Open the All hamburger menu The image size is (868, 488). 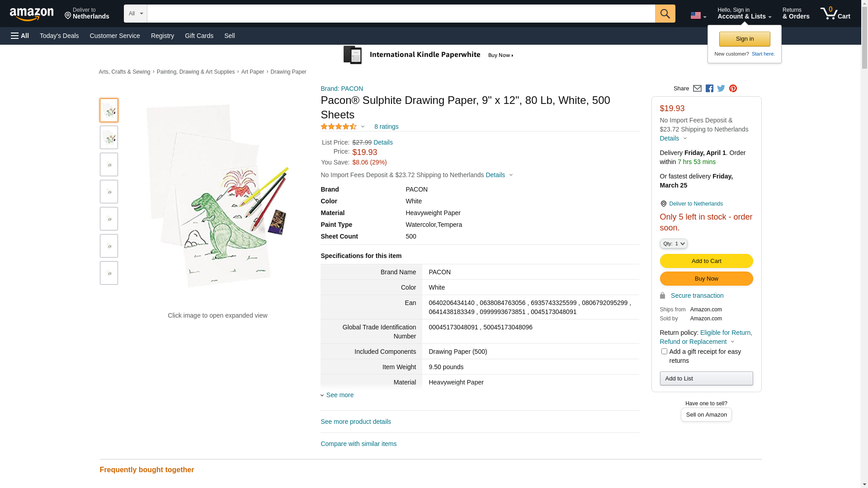[20, 36]
